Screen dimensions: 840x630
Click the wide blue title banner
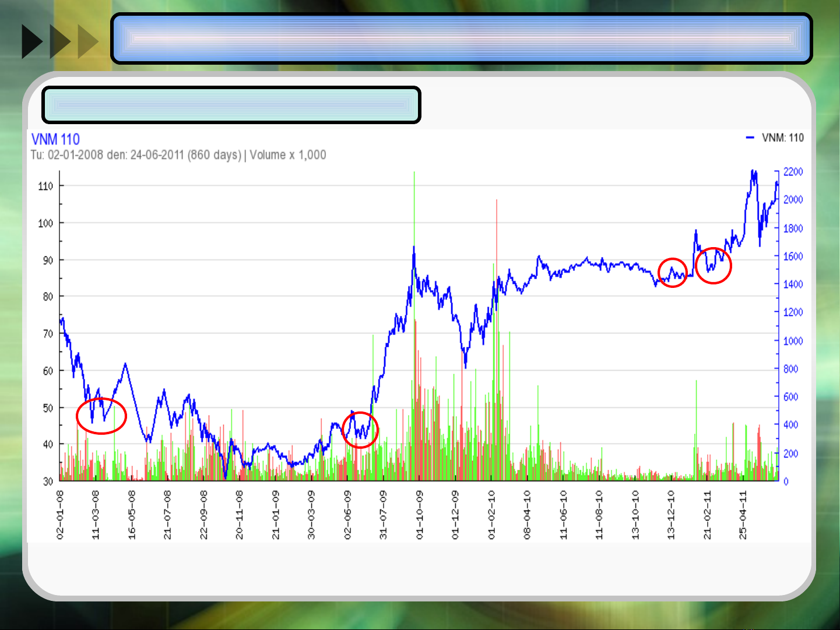coord(461,38)
